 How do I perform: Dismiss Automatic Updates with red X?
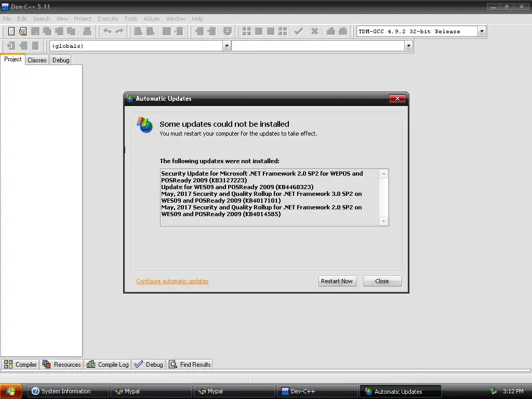coord(397,98)
